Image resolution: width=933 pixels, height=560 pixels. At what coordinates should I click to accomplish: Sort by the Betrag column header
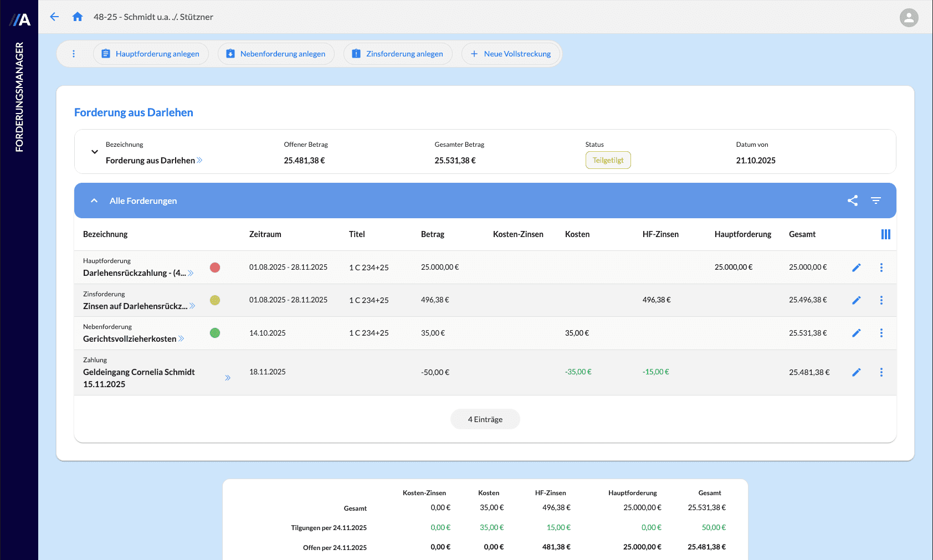pyautogui.click(x=433, y=234)
